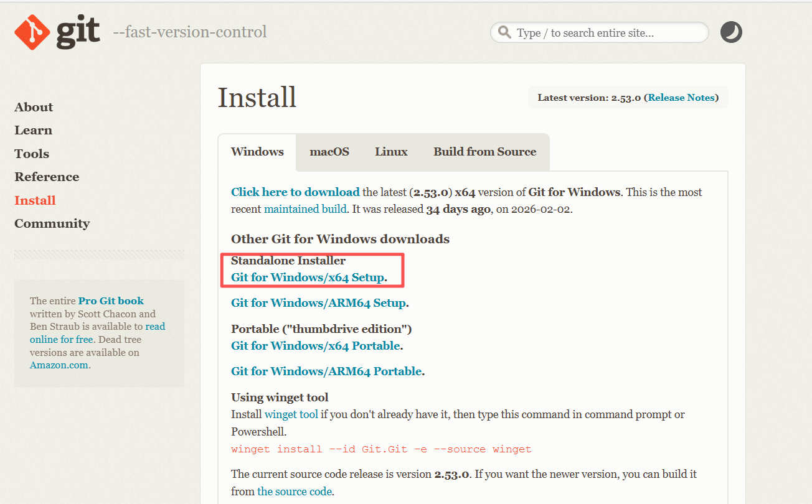Click the '34 days ago' text
Image resolution: width=812 pixels, height=504 pixels.
point(458,209)
